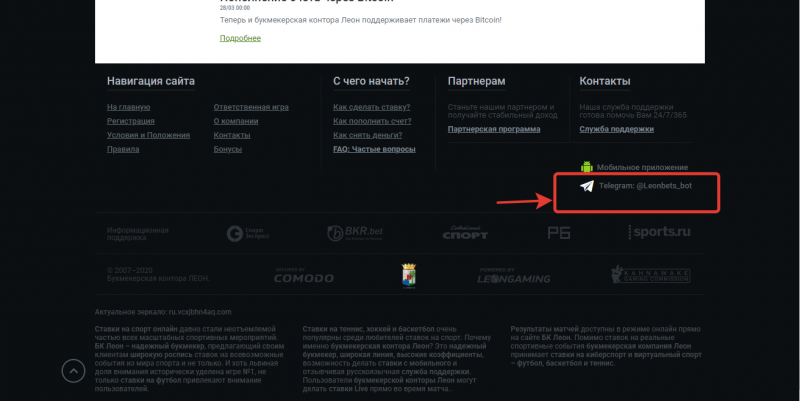800x401 pixels.
Task: Go to На главную link
Action: pos(129,107)
